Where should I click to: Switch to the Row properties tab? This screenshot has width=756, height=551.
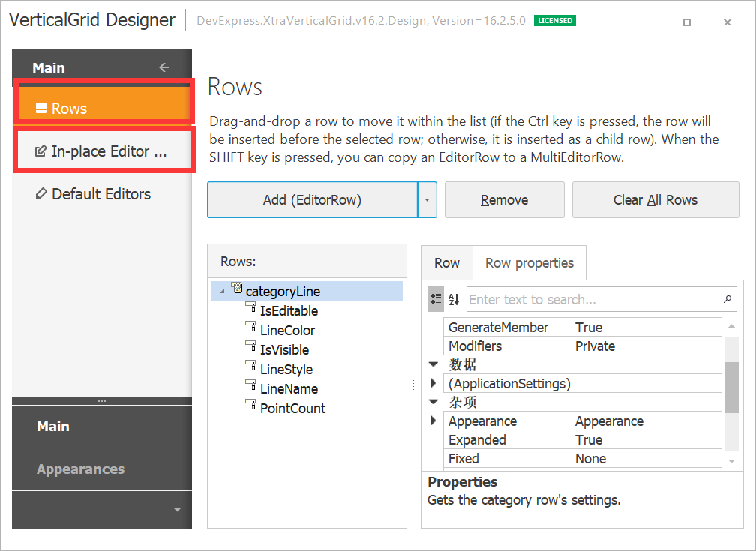coord(529,262)
